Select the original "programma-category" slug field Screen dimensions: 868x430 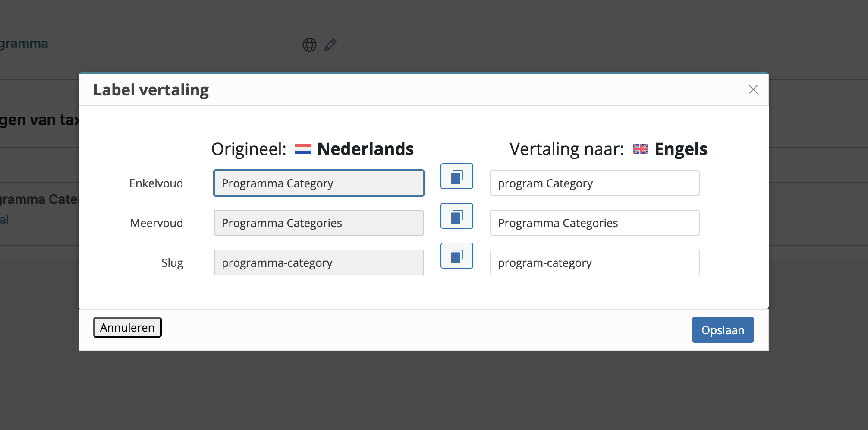[x=319, y=262]
